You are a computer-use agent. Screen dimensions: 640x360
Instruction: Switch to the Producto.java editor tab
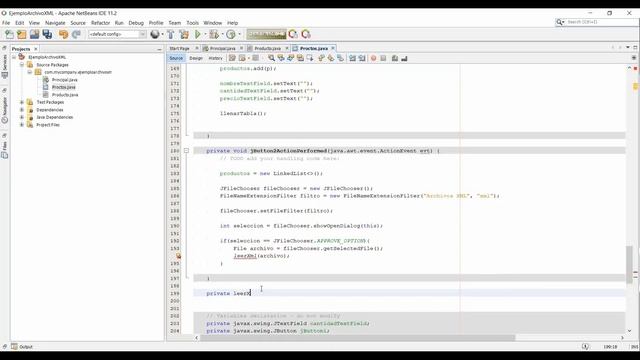(x=267, y=48)
